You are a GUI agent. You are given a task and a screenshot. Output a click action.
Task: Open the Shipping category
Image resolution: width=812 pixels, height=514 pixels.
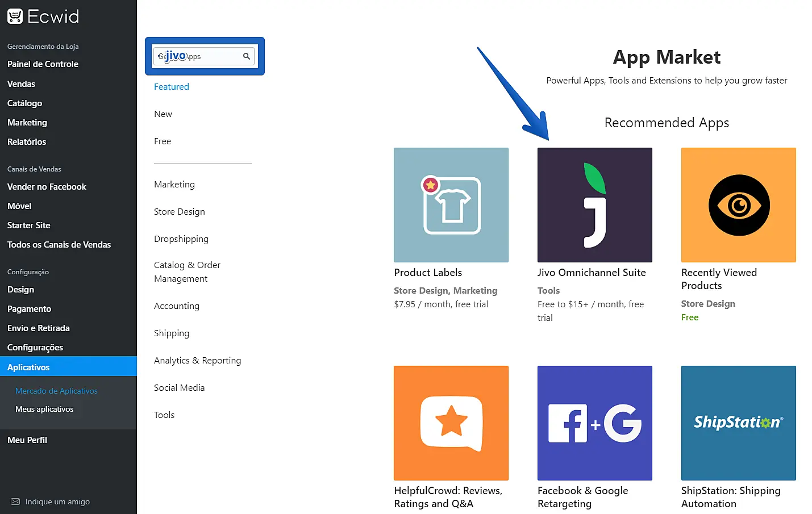coord(172,333)
